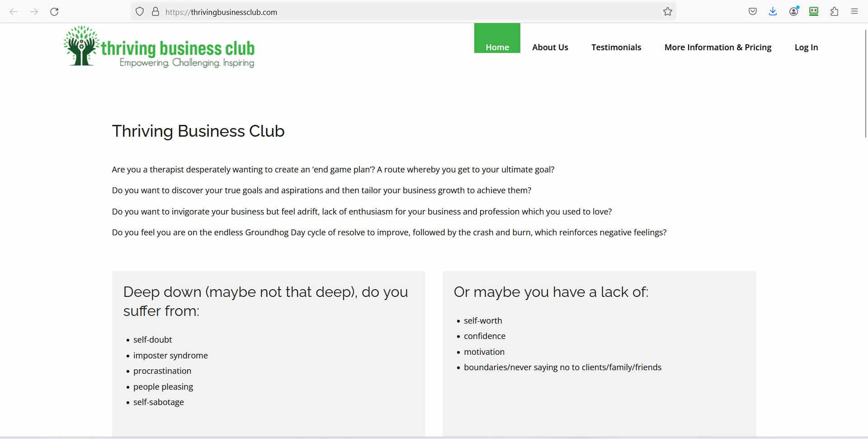Open More Information & Pricing
The width and height of the screenshot is (868, 439).
click(718, 47)
